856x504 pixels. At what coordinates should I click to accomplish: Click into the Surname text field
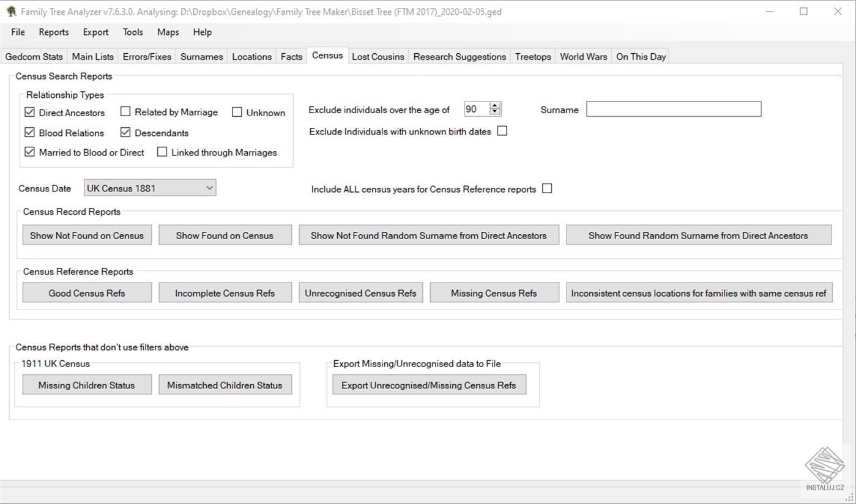coord(673,109)
